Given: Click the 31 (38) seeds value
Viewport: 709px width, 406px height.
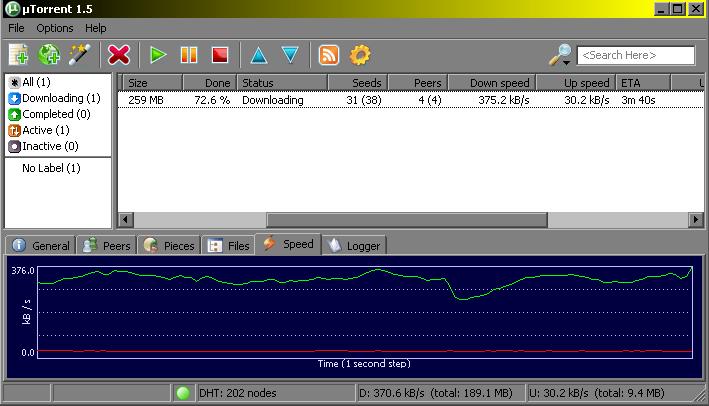Looking at the screenshot, I should click(x=364, y=100).
